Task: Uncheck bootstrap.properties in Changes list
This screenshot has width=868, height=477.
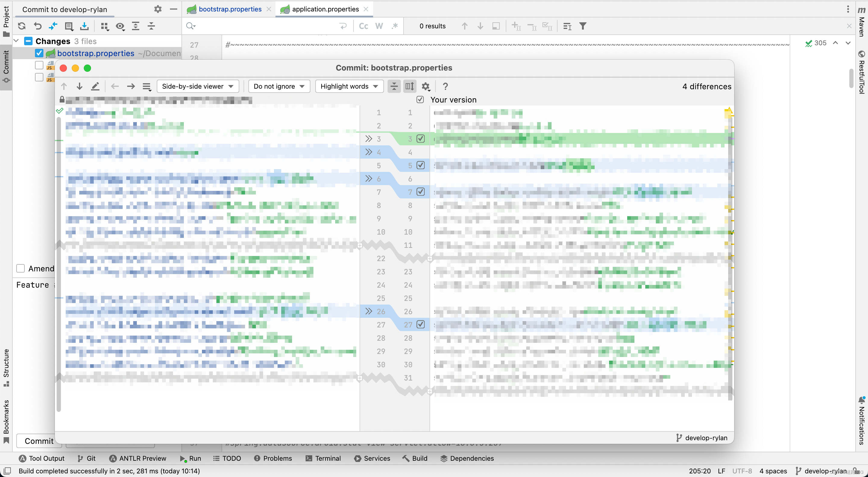Action: 39,53
